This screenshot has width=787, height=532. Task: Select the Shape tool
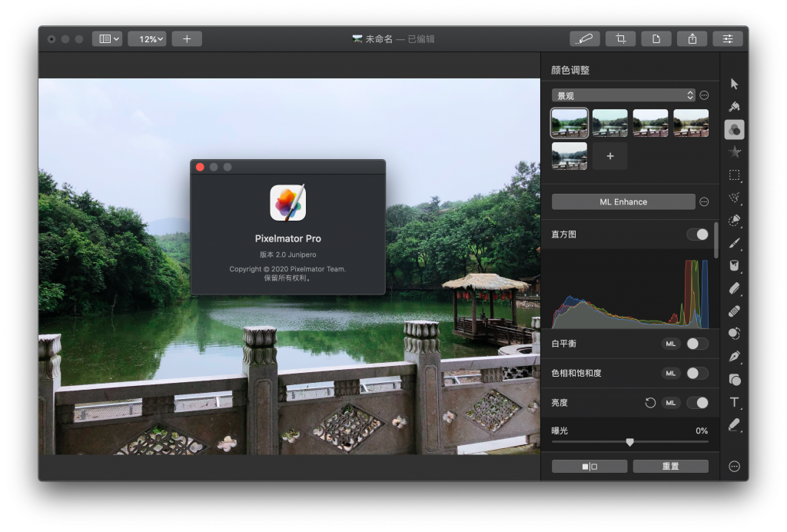(x=734, y=380)
